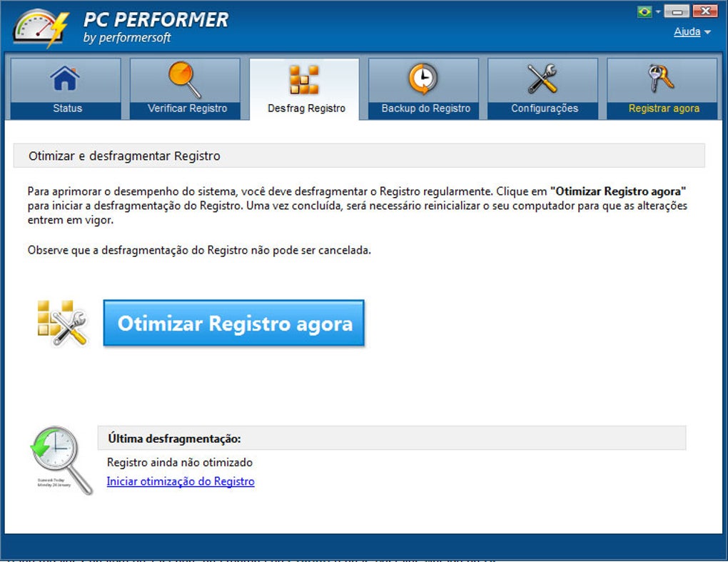The image size is (728, 562).
Task: Switch to the Verificar Registro tab label
Action: 187,109
